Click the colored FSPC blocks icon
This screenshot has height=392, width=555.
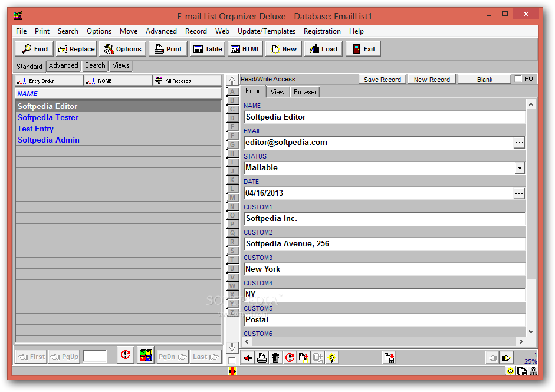146,355
